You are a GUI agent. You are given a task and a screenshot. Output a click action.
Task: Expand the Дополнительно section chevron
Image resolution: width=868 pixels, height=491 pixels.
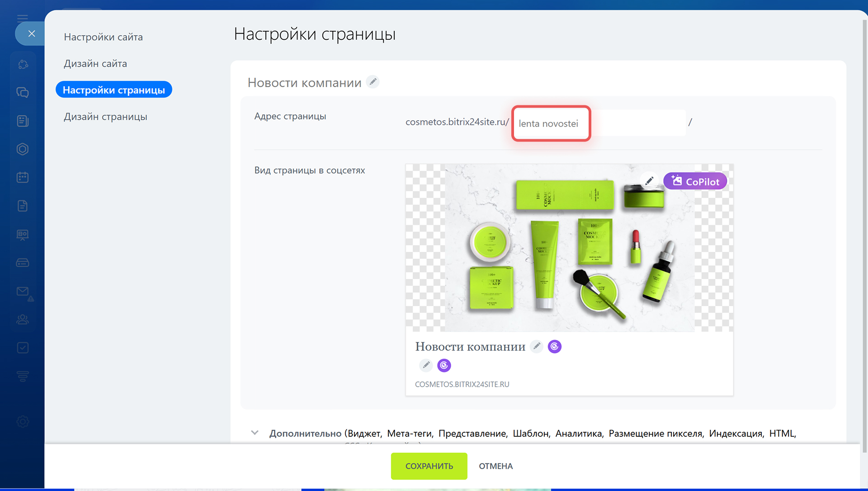(x=255, y=433)
